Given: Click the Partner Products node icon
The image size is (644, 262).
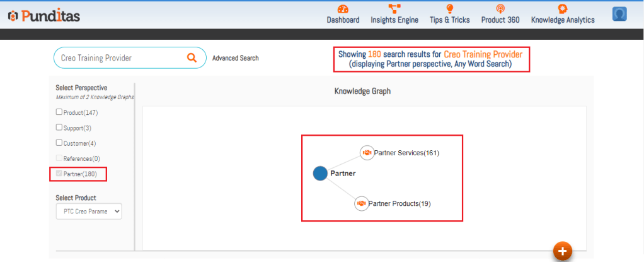Looking at the screenshot, I should pyautogui.click(x=361, y=203).
